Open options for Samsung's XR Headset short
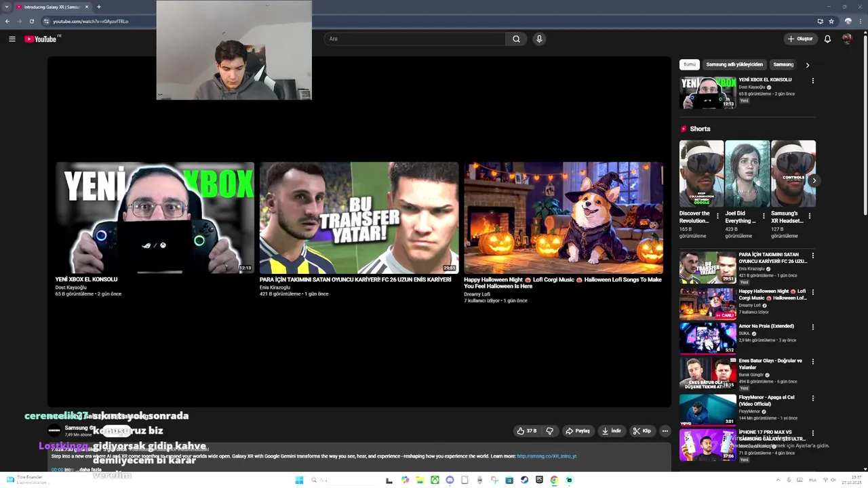The height and width of the screenshot is (488, 868). [809, 216]
